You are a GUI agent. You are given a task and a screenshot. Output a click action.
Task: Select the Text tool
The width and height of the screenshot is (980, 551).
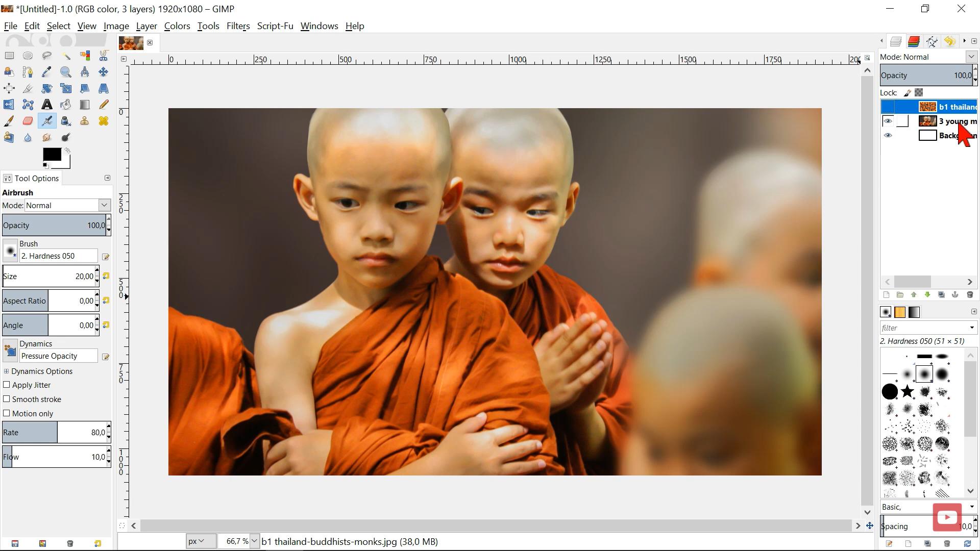pos(46,105)
